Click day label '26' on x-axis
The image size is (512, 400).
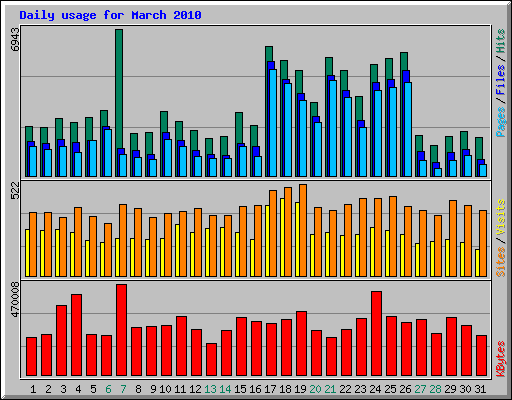tap(405, 389)
